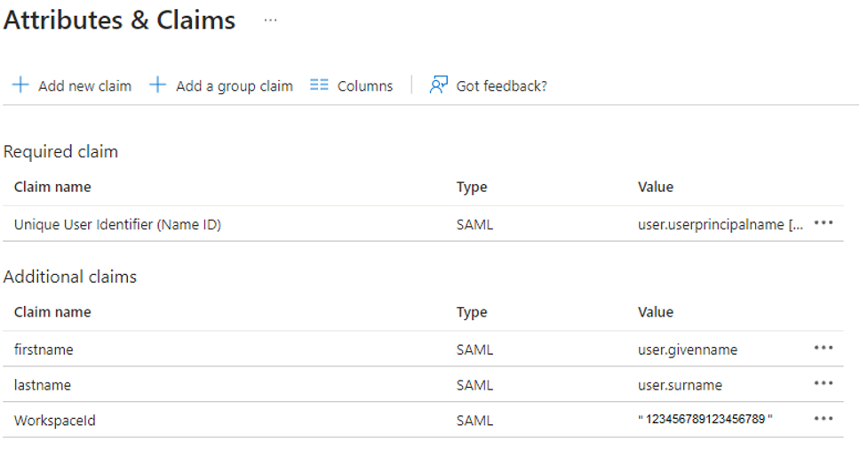
Task: Open ellipsis menu for lastname claim
Action: point(824,383)
